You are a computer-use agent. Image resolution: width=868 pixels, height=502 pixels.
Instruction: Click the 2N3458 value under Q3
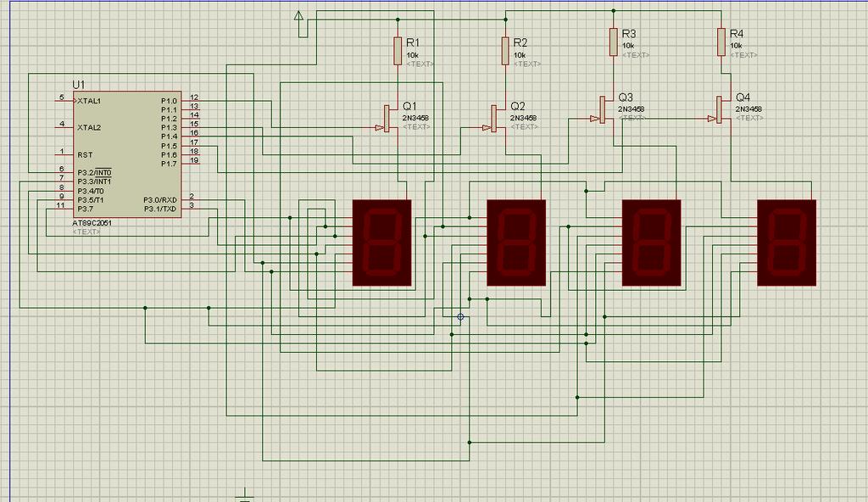coord(631,109)
